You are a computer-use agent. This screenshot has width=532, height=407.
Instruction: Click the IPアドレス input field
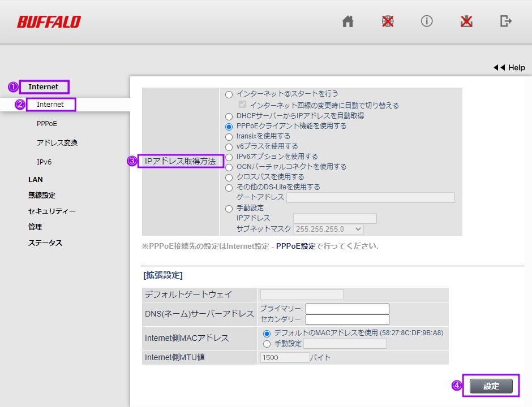coord(335,219)
